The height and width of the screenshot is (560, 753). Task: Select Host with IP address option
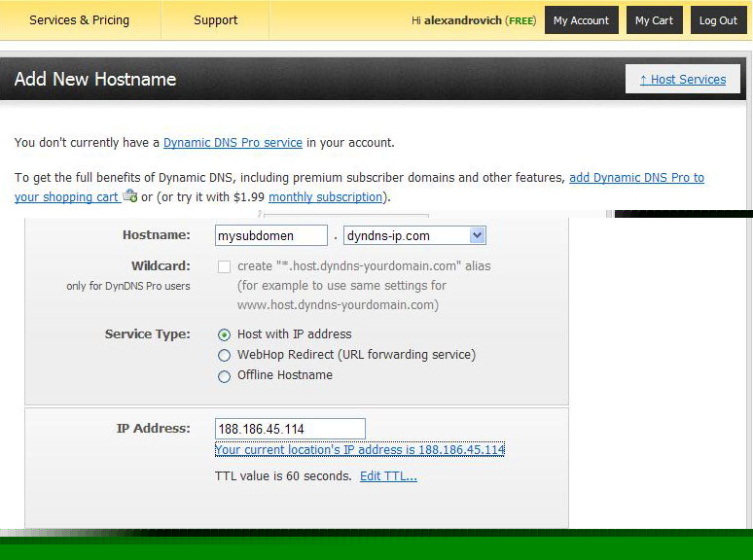(x=224, y=334)
